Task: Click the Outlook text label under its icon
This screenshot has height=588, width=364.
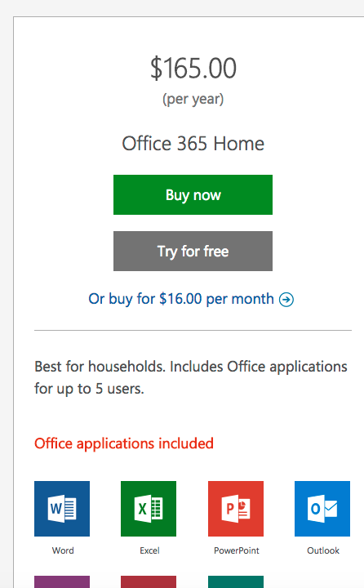Action: 323,550
